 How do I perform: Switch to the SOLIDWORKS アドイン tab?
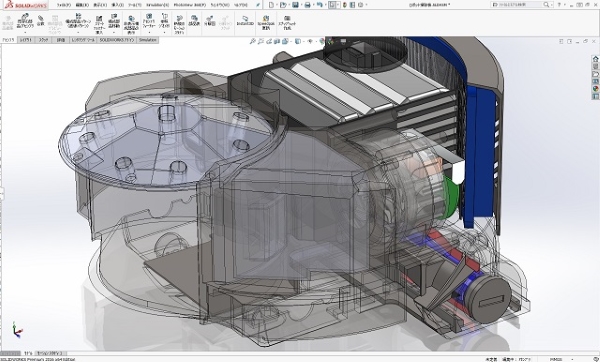pos(117,40)
